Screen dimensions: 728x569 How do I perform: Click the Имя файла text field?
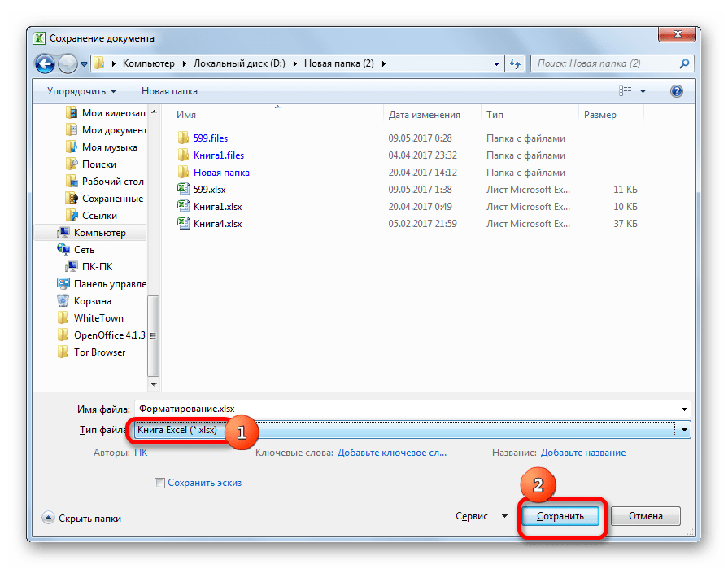coord(406,409)
